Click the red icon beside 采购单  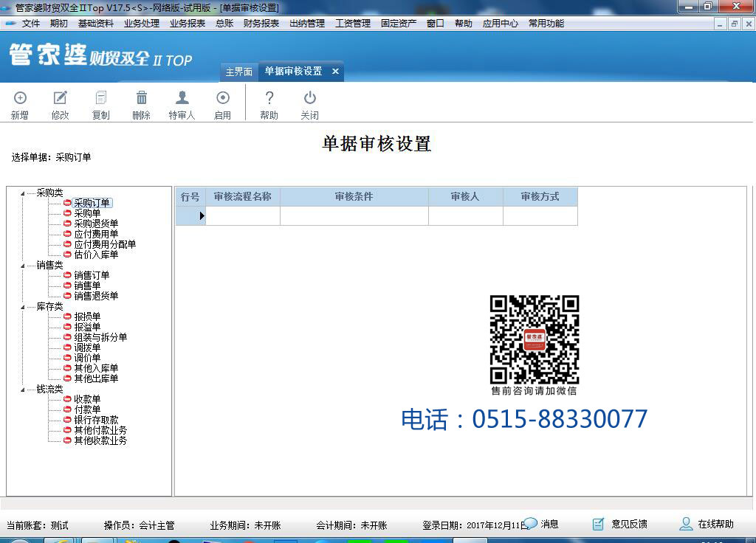[x=67, y=213]
